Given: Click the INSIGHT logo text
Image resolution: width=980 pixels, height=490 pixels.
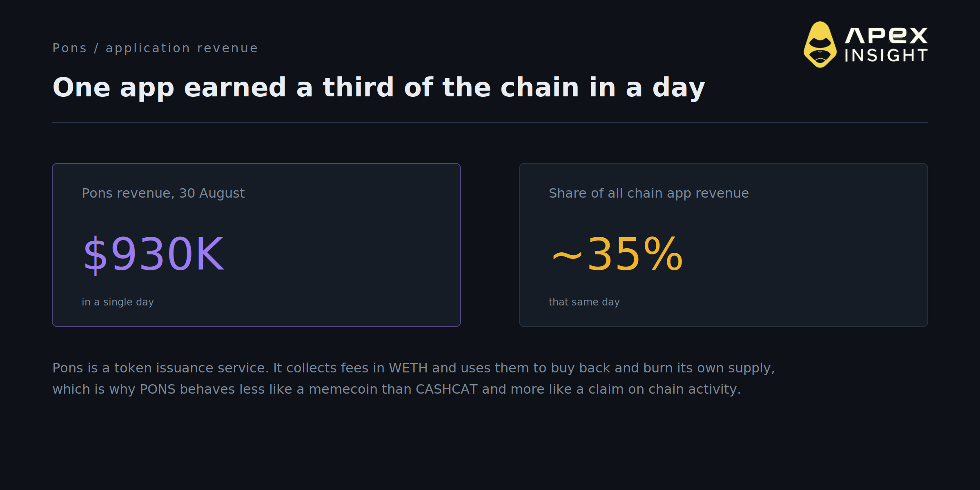Looking at the screenshot, I should 886,55.
